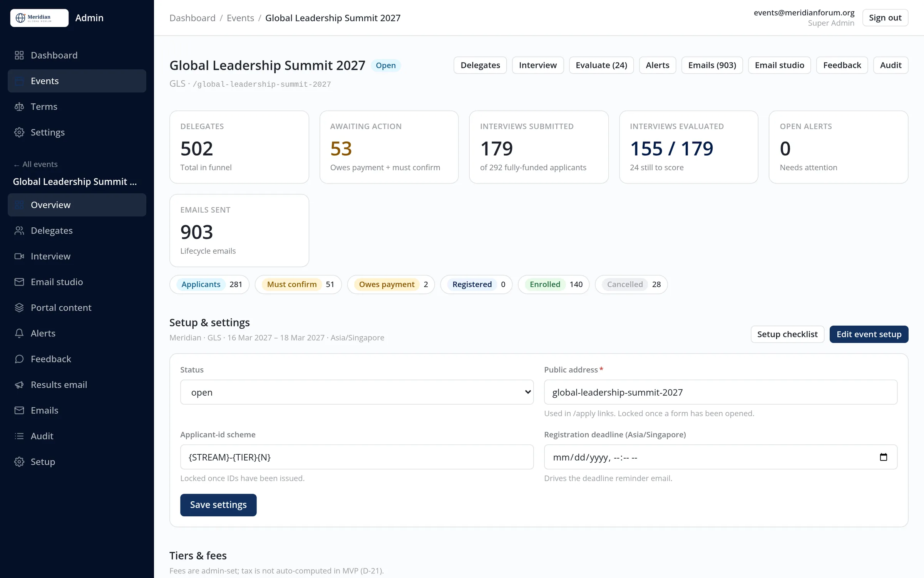
Task: Click the Meridian Global Forum logo
Action: coord(39,18)
